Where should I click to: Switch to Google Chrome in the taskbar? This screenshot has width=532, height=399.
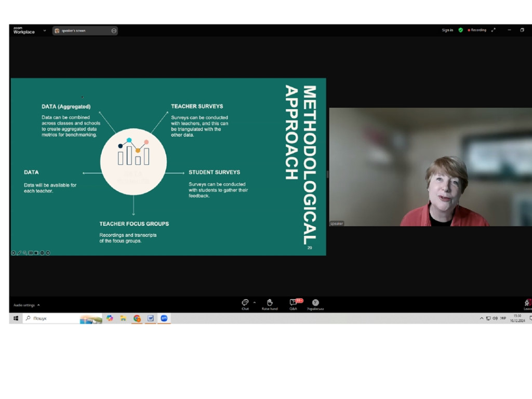(137, 318)
